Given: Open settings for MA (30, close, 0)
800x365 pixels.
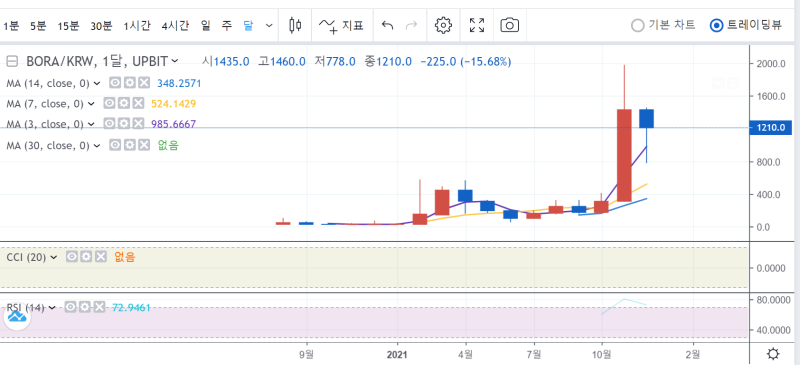Looking at the screenshot, I should [130, 145].
